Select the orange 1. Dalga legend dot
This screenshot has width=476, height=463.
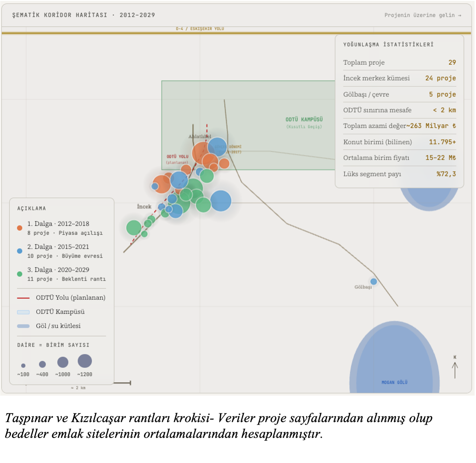(x=19, y=228)
